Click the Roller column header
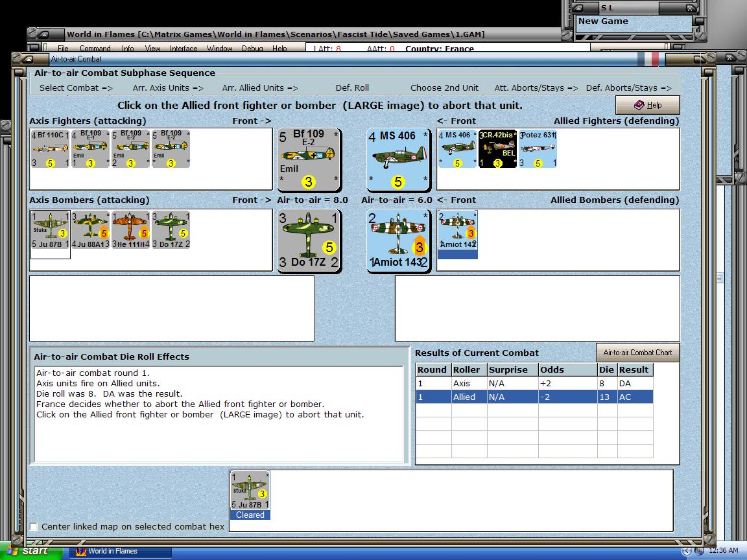747x560 pixels. (469, 370)
